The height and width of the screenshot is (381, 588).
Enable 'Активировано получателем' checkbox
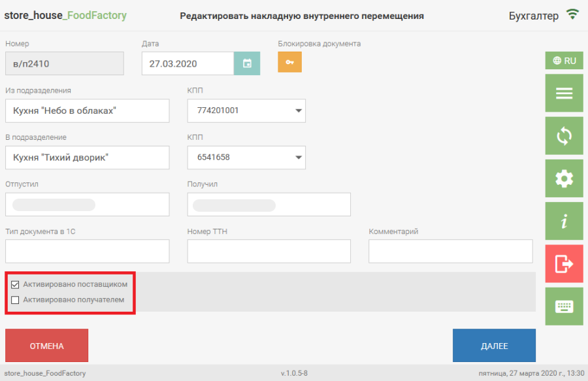(16, 300)
